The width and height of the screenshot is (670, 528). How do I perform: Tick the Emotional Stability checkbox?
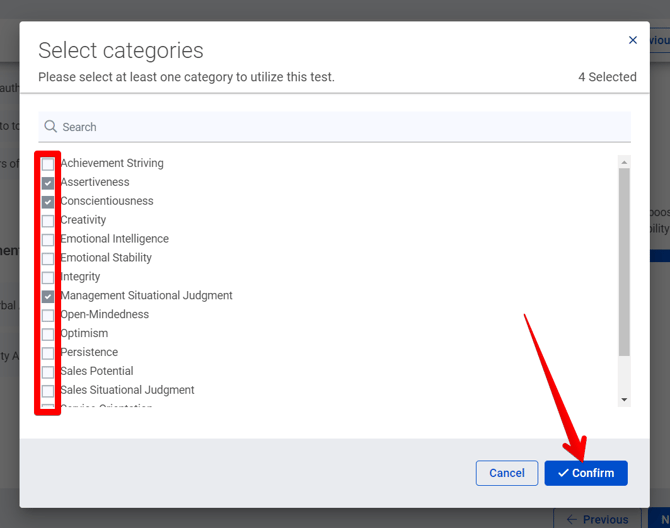[x=48, y=259]
